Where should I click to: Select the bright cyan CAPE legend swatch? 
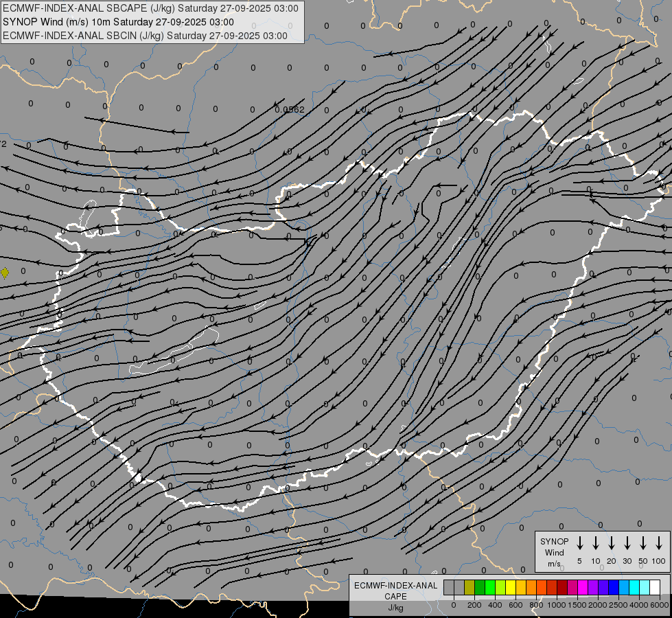pos(634,587)
